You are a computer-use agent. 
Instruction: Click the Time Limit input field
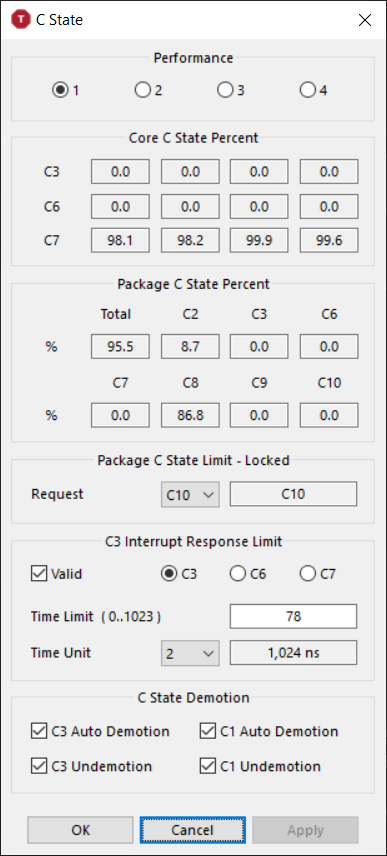tap(293, 617)
